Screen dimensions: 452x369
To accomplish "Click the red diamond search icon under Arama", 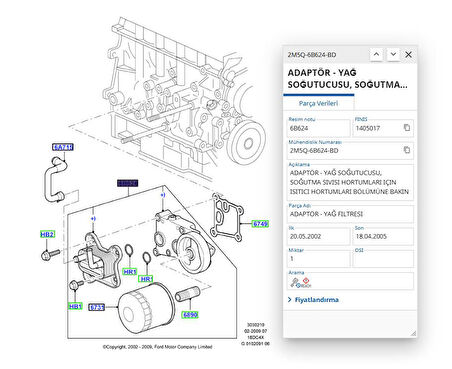I will pyautogui.click(x=305, y=282).
